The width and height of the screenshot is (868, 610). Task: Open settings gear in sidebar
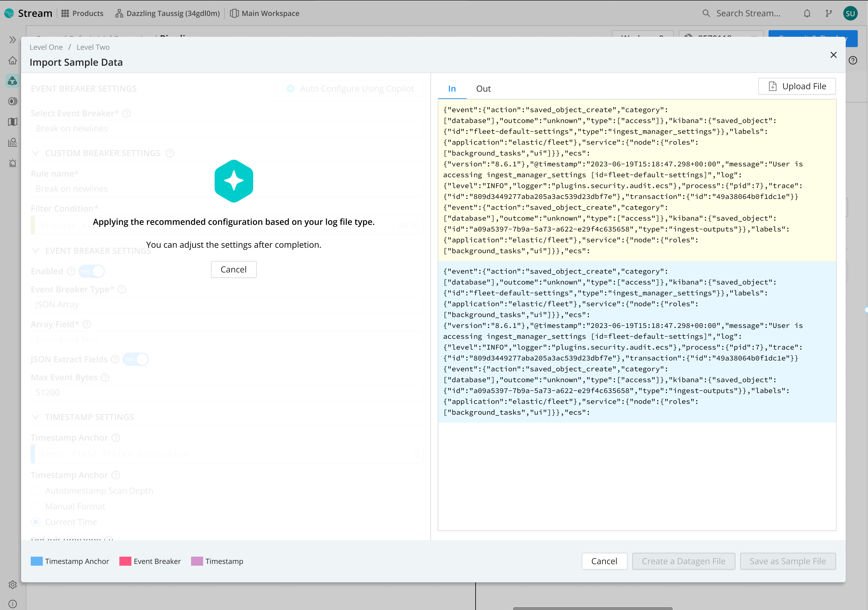(12, 584)
